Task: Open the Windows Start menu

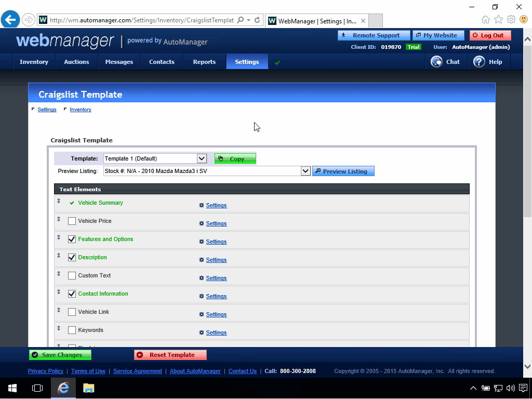Action: coord(12,388)
